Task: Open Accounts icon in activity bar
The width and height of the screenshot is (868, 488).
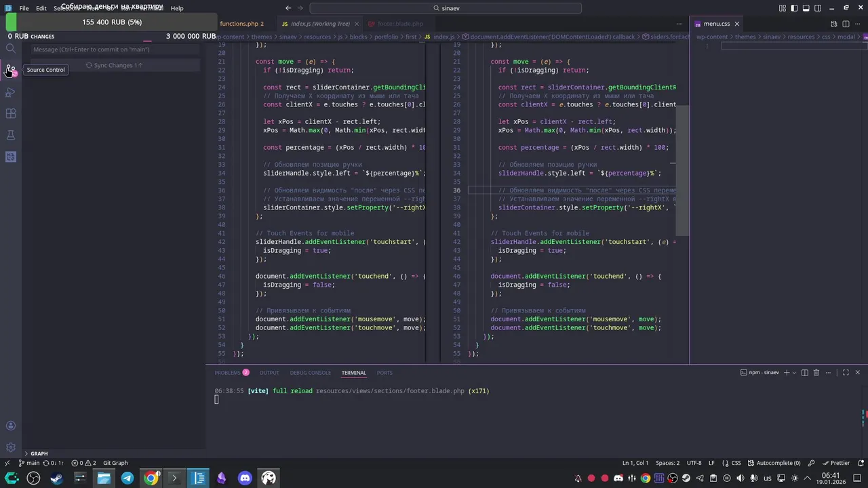Action: point(10,426)
